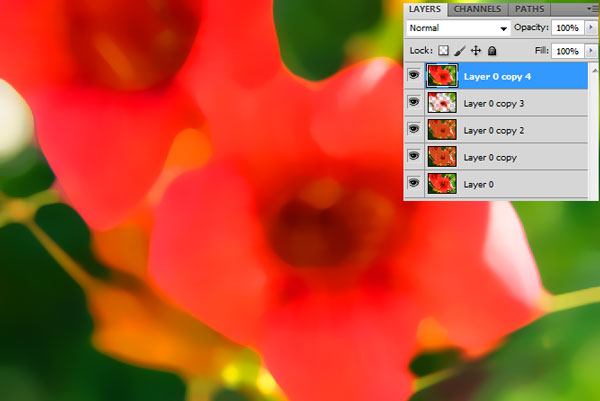600x401 pixels.
Task: Toggle lock transparent pixels icon
Action: [x=443, y=51]
